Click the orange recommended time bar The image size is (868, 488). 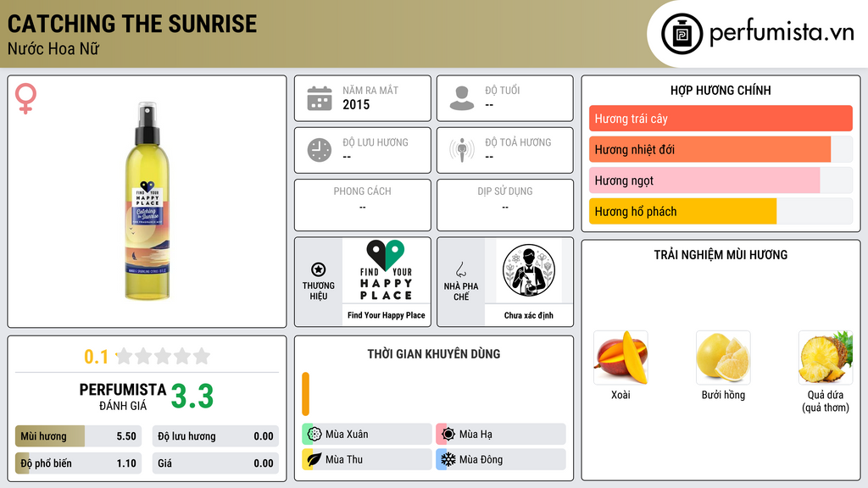305,394
